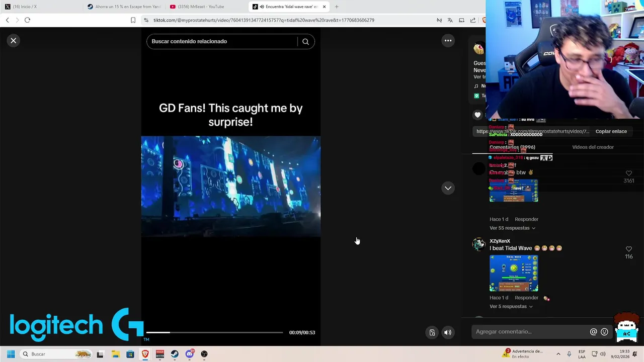Click the playing Geometry Dash concert video
The width and height of the screenshot is (644, 362).
tap(231, 186)
